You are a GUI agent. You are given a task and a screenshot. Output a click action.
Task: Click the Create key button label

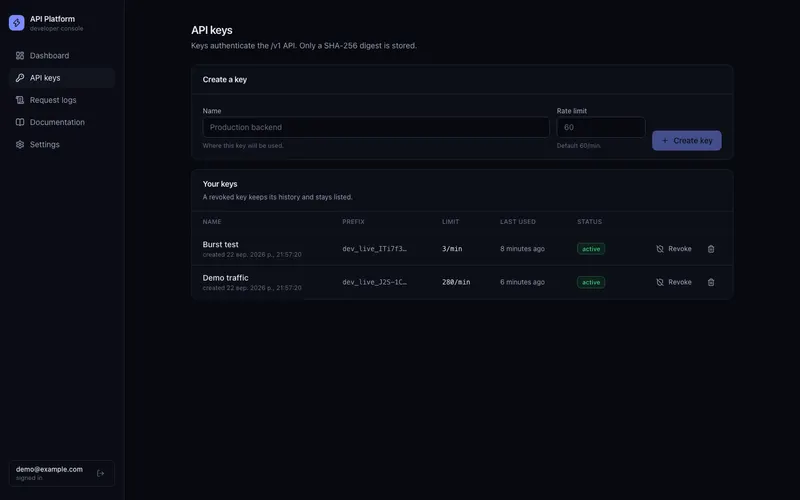692,140
